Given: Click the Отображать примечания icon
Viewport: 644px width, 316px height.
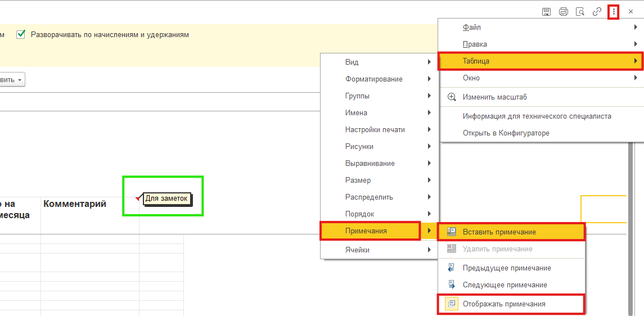Looking at the screenshot, I should pos(452,304).
